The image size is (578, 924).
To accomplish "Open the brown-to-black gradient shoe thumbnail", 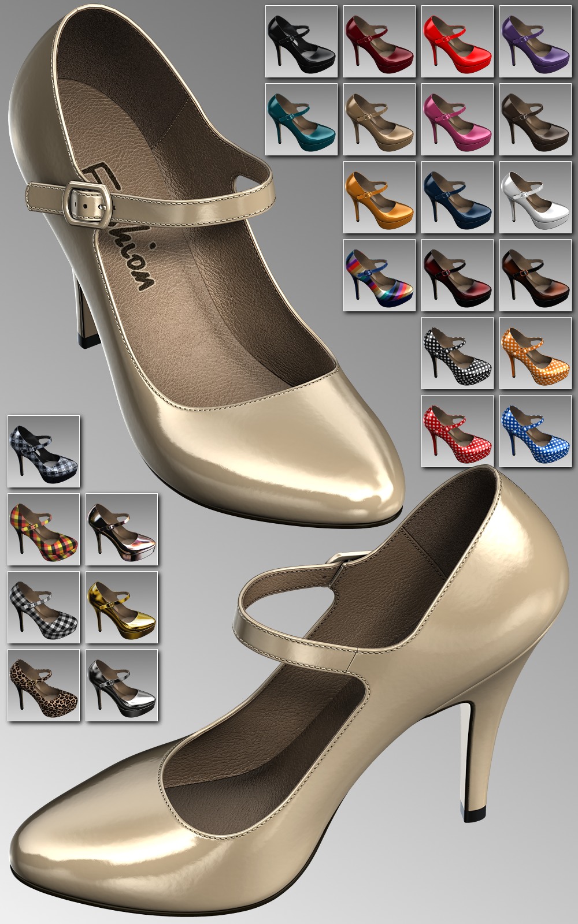I will coord(536,275).
